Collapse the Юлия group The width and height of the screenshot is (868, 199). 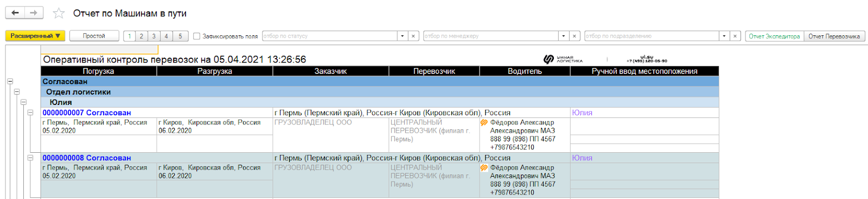[x=23, y=102]
